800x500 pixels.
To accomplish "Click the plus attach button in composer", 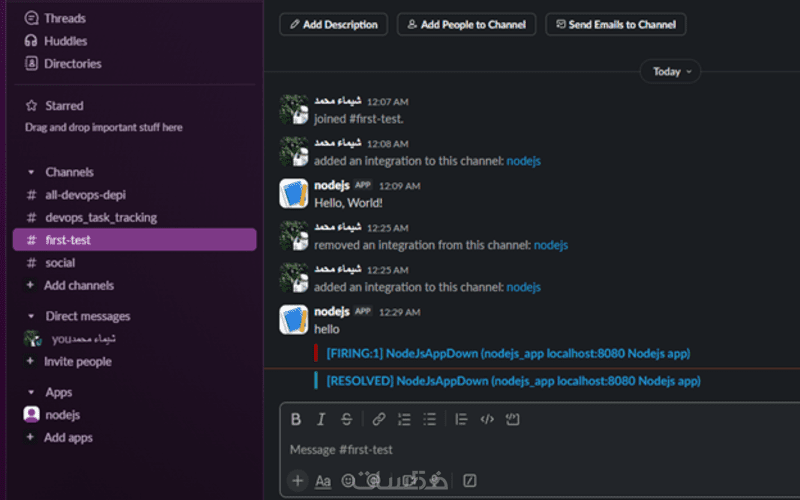I will pos(297,481).
